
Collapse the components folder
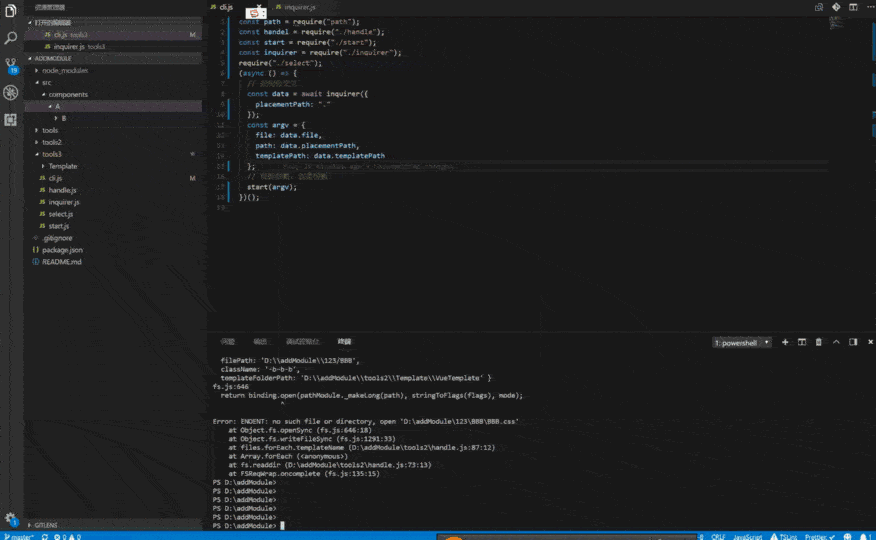(113, 94)
